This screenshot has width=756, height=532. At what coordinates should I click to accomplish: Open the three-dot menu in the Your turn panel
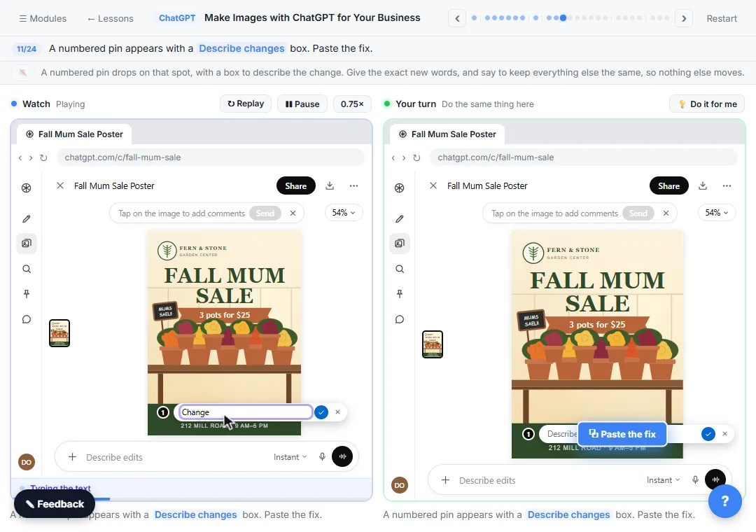click(727, 185)
